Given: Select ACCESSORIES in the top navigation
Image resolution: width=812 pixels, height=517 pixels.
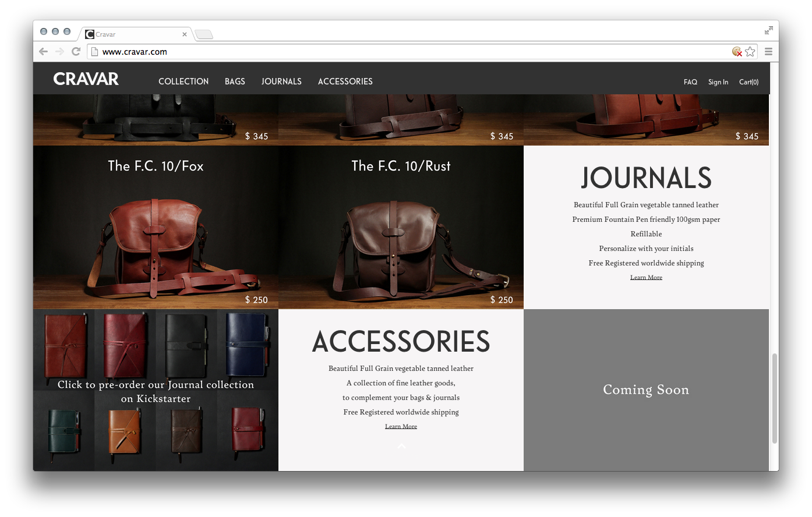Looking at the screenshot, I should (x=345, y=82).
